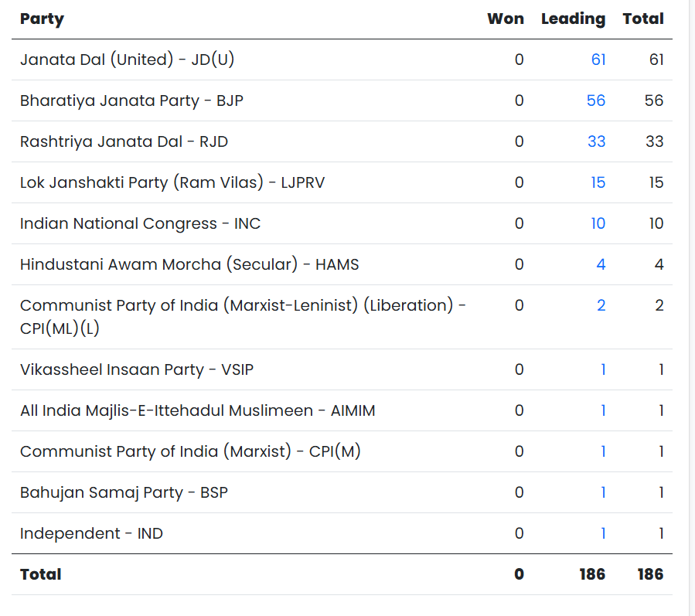695x616 pixels.
Task: Select LJPRV leading count link 15
Action: tap(598, 182)
